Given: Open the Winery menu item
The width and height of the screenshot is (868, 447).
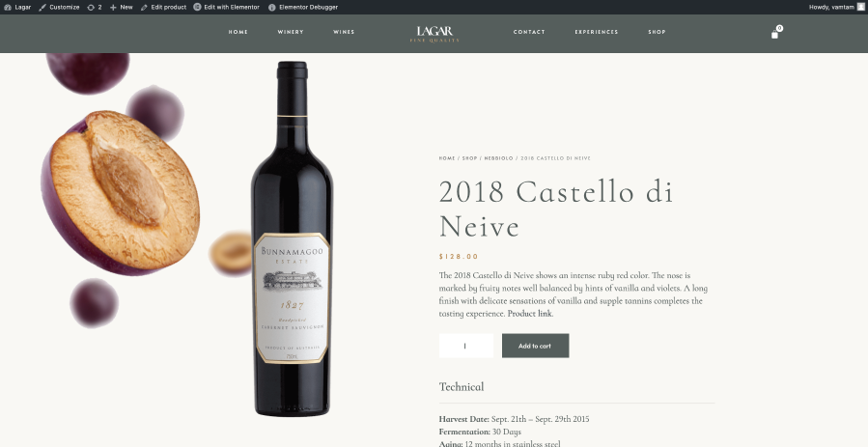Looking at the screenshot, I should pyautogui.click(x=291, y=32).
